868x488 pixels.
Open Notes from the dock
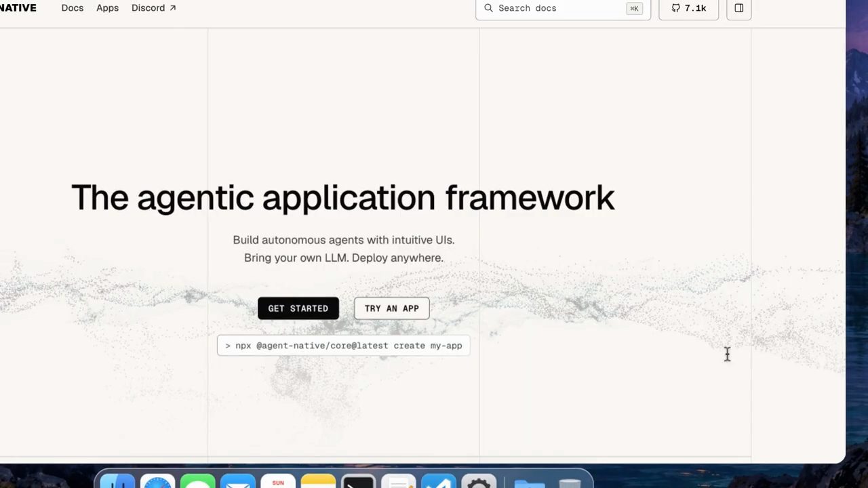(318, 482)
